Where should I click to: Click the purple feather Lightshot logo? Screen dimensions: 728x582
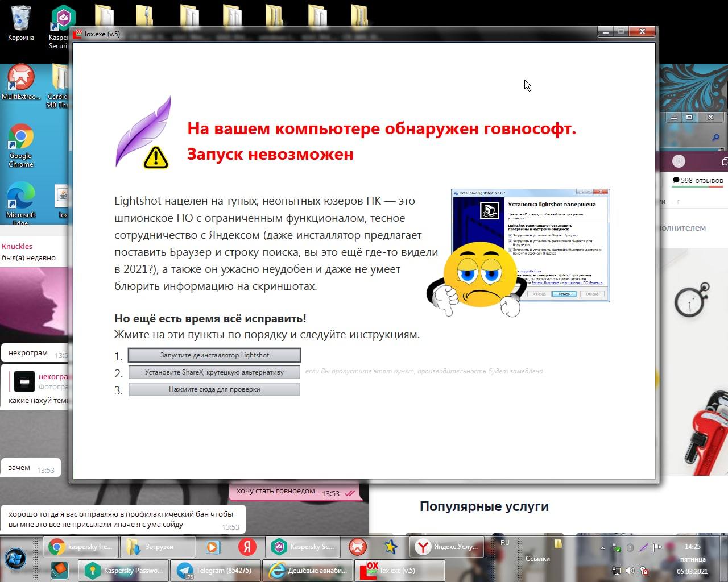tap(143, 132)
